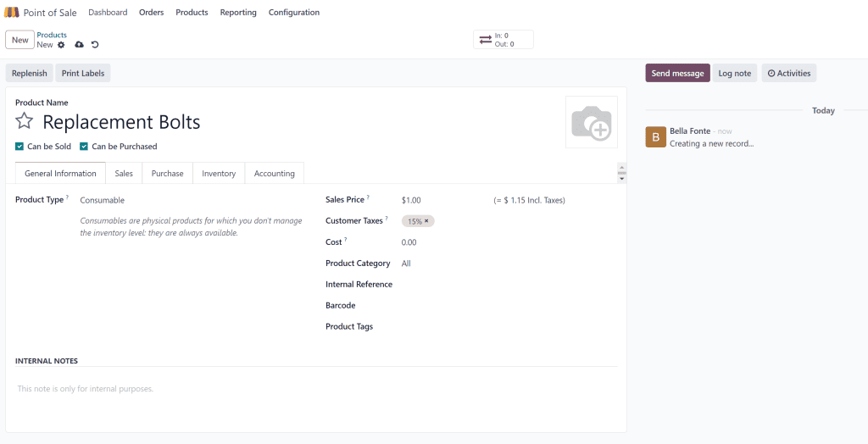The width and height of the screenshot is (868, 444).
Task: Click the Send message button
Action: tap(677, 74)
